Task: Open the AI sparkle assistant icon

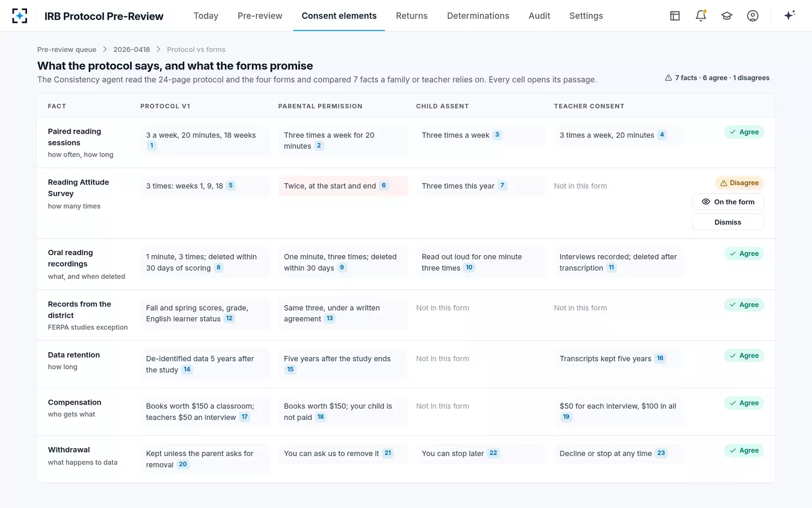Action: [789, 15]
